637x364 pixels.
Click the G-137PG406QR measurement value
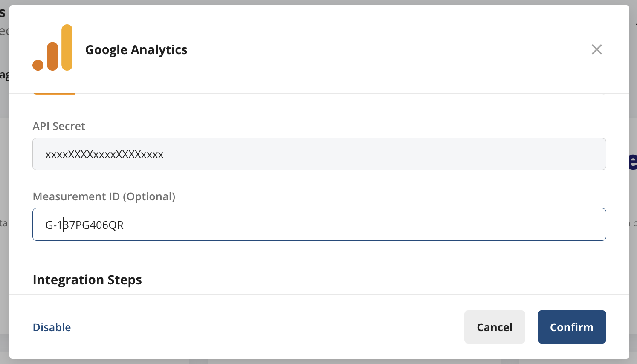84,225
